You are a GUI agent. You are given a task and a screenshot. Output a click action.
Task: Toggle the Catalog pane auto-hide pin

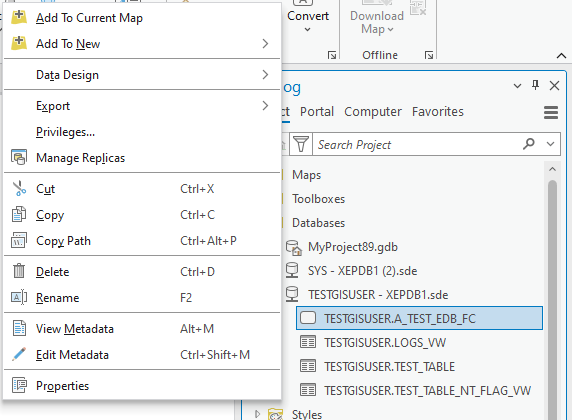(535, 86)
